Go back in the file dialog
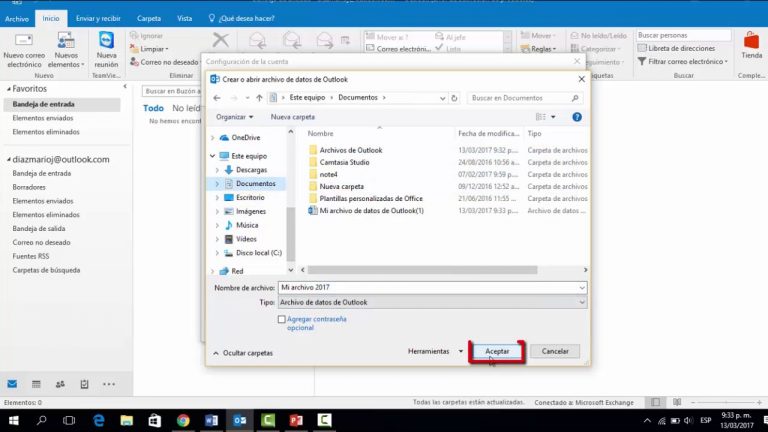The image size is (768, 432). pos(217,98)
